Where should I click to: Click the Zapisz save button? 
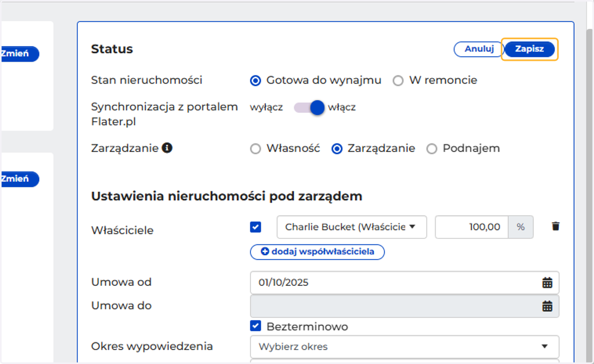click(530, 49)
